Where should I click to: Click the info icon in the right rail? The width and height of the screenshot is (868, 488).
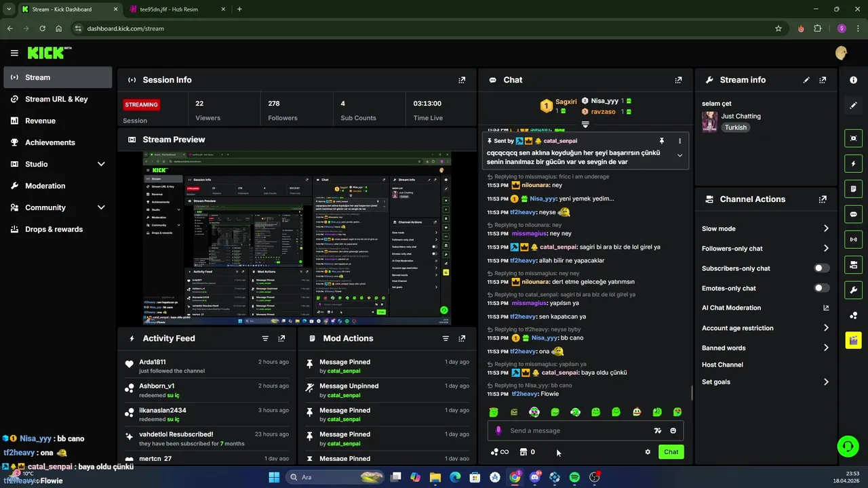pyautogui.click(x=853, y=80)
